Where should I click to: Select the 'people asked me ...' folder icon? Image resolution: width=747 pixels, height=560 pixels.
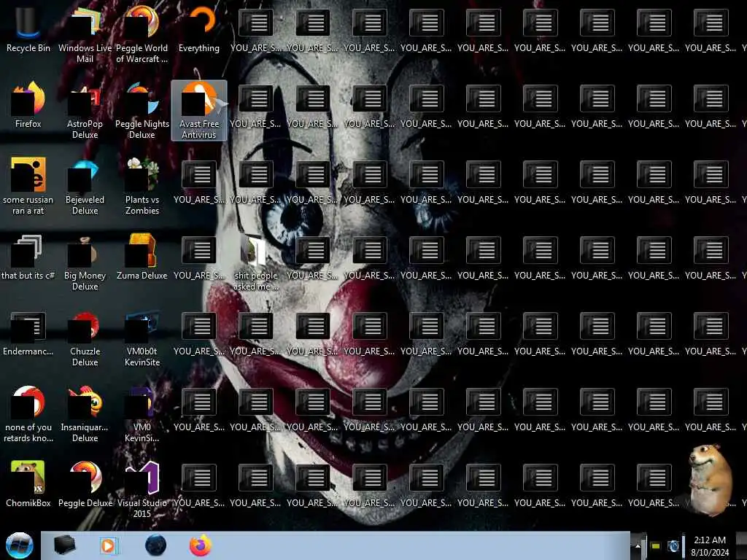tap(256, 262)
